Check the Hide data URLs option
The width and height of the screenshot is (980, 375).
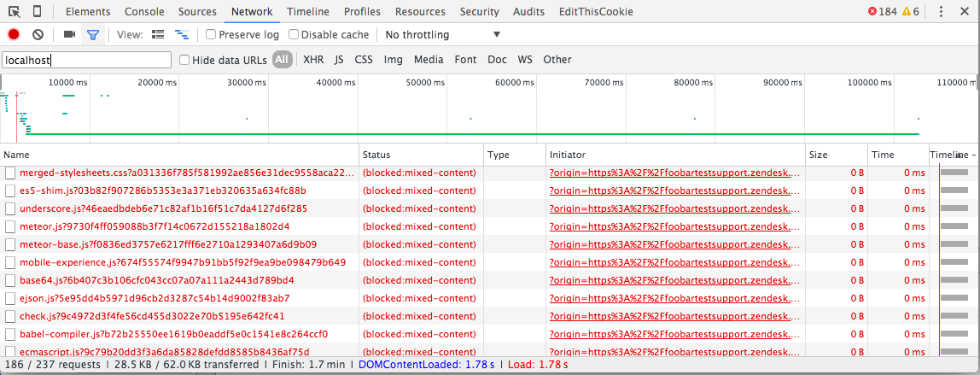coord(184,60)
